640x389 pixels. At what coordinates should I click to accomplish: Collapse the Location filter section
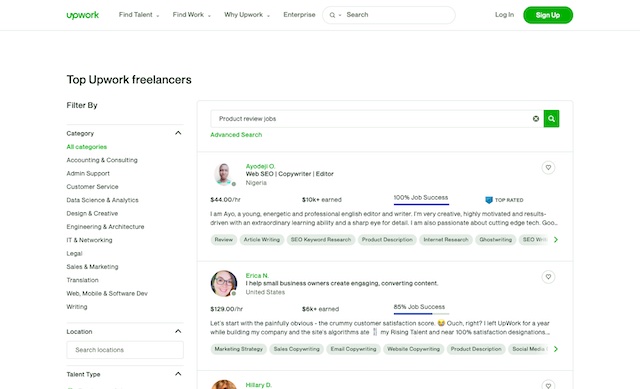pyautogui.click(x=178, y=331)
